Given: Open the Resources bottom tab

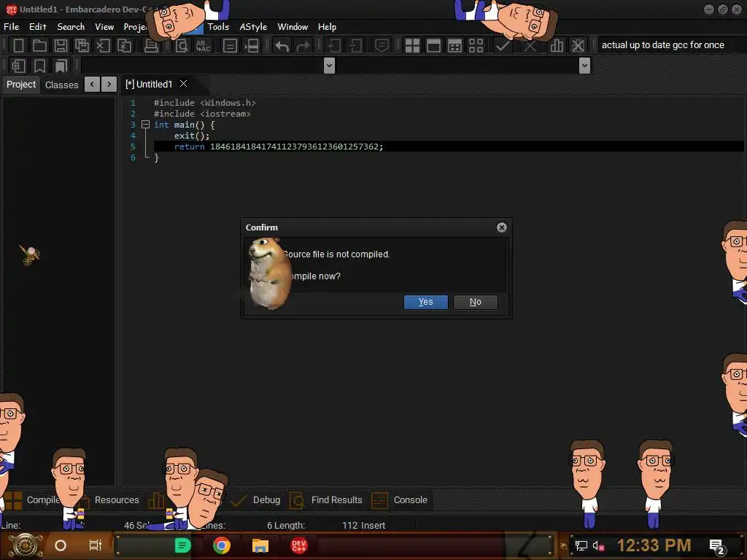Looking at the screenshot, I should (117, 500).
